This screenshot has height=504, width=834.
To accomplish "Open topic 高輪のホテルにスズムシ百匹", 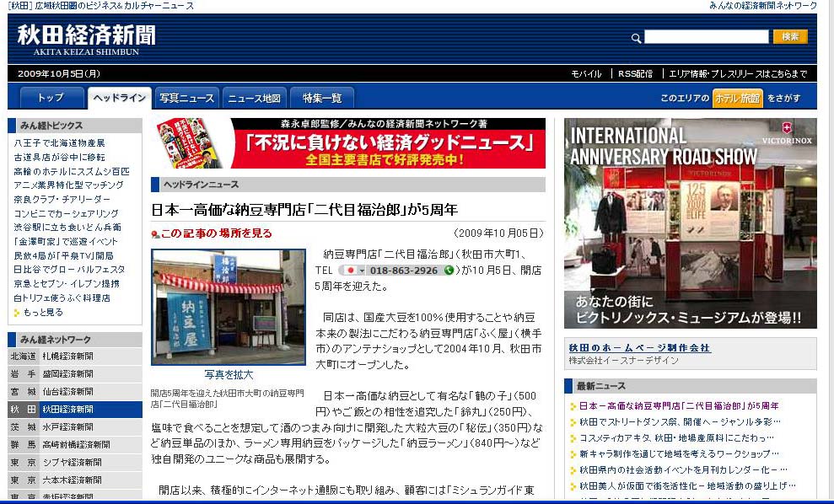I will [72, 171].
